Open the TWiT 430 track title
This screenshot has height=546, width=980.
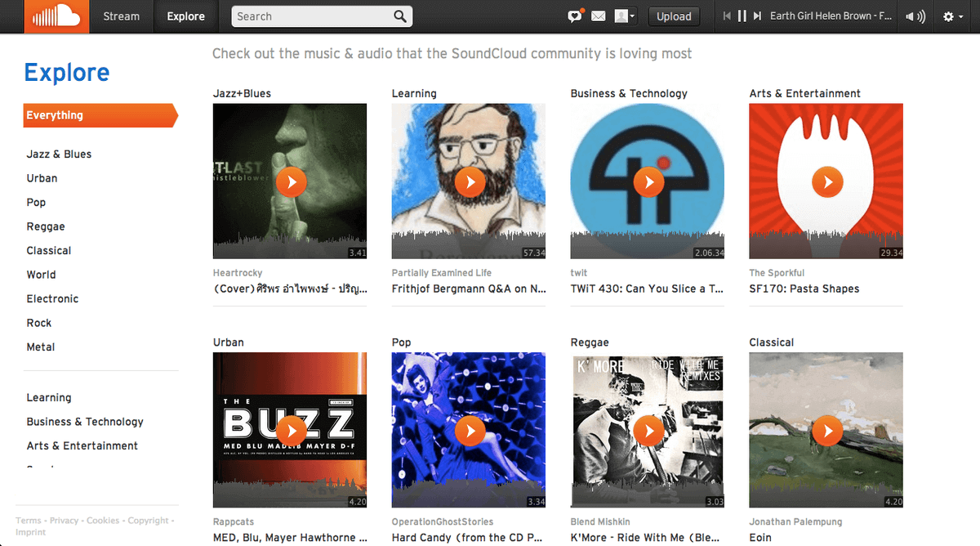[x=647, y=289]
